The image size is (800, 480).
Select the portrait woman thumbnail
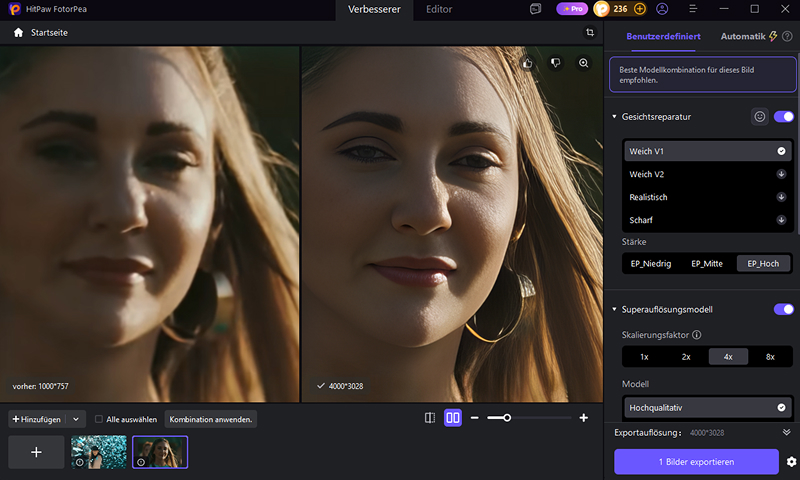[x=160, y=452]
